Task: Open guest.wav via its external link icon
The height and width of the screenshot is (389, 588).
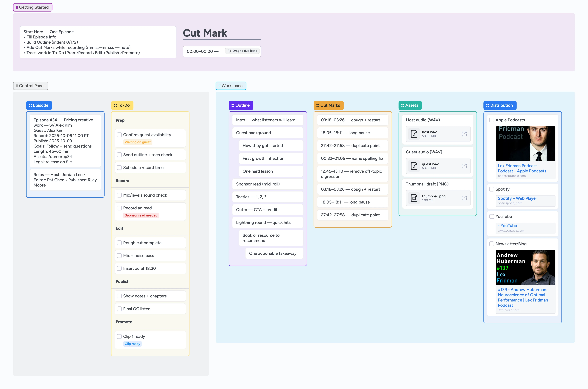Action: click(464, 166)
